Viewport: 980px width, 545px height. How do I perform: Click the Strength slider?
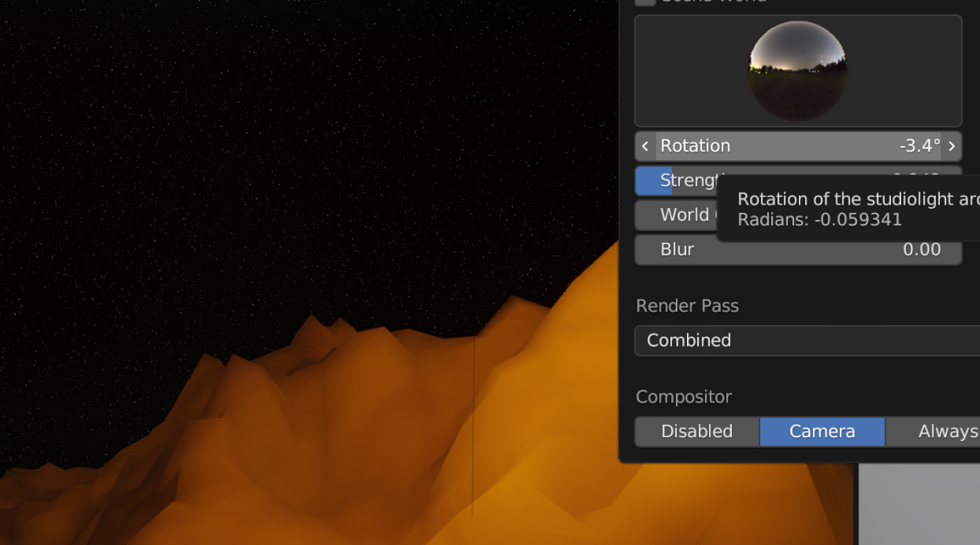(x=684, y=181)
